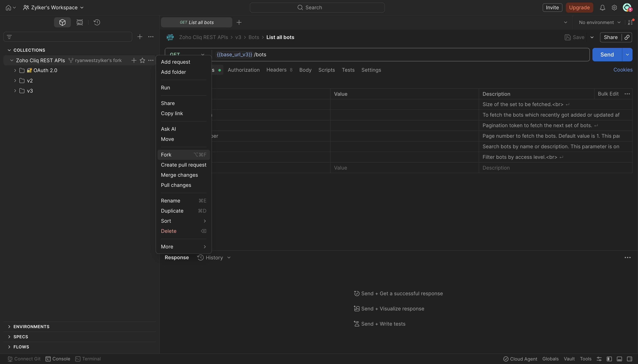Image resolution: width=638 pixels, height=364 pixels.
Task: Open notifications bell
Action: [603, 8]
